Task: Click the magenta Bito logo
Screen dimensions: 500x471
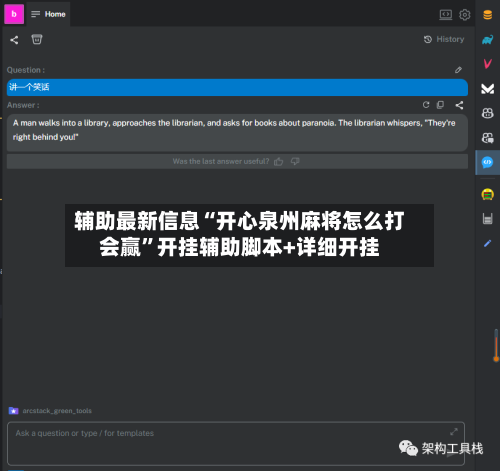Action: pos(14,14)
